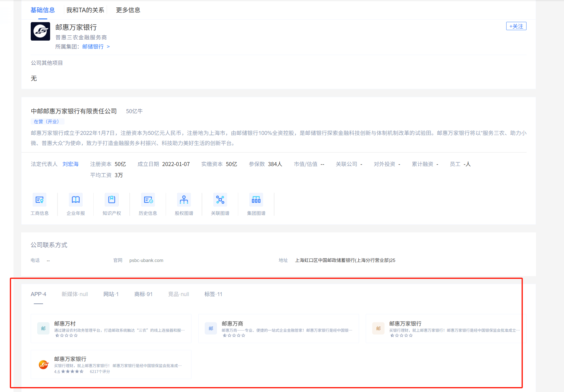The width and height of the screenshot is (564, 392).
Task: Select the 新媒体·null tab
Action: (x=75, y=294)
